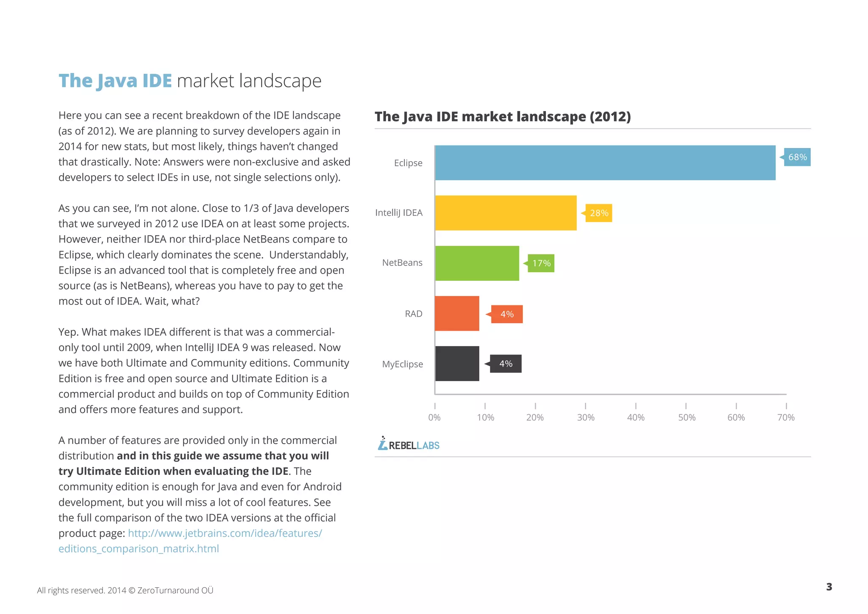The height and width of the screenshot is (614, 868).
Task: Click the yellow IntelliJ IDEA bar
Action: [x=506, y=213]
